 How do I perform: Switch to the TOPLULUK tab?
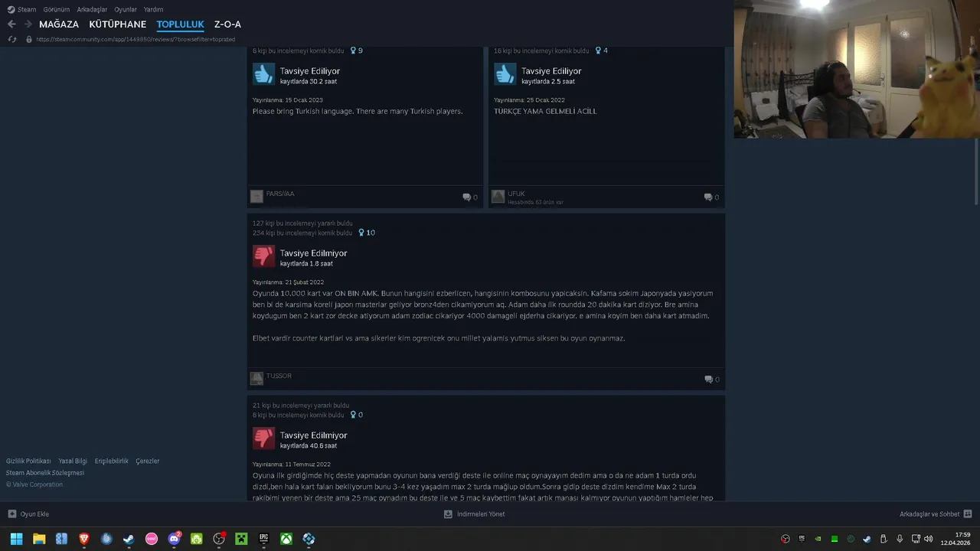click(x=180, y=24)
